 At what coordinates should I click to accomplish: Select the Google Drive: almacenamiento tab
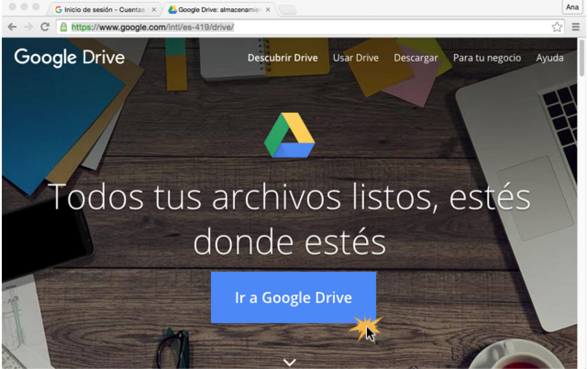[x=219, y=10]
